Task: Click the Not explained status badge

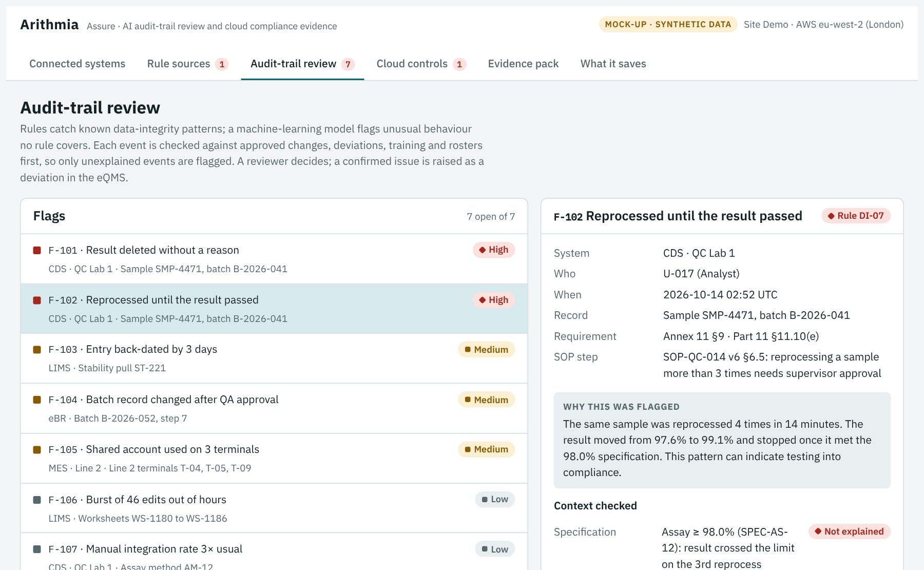Action: click(x=849, y=531)
